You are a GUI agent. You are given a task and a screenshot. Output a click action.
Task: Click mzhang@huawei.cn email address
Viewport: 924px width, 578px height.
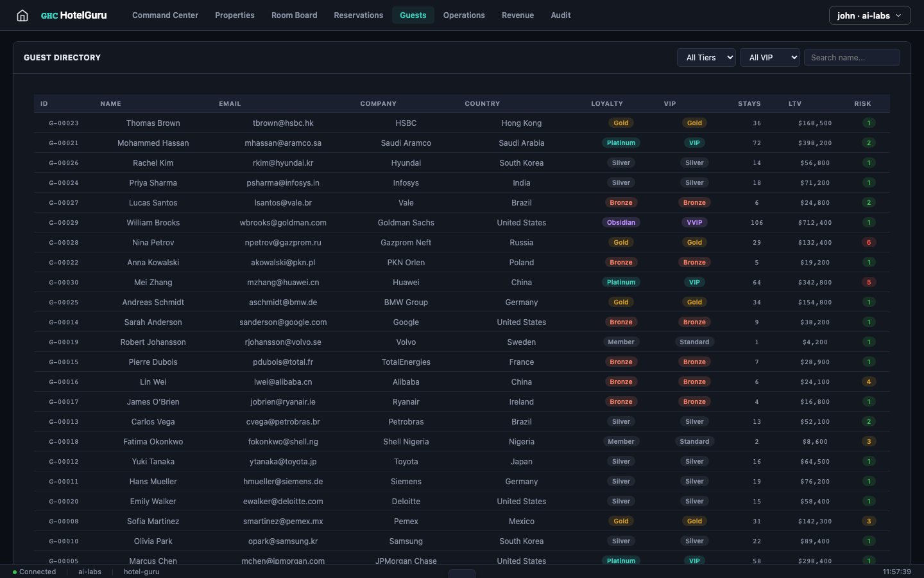[x=283, y=282]
